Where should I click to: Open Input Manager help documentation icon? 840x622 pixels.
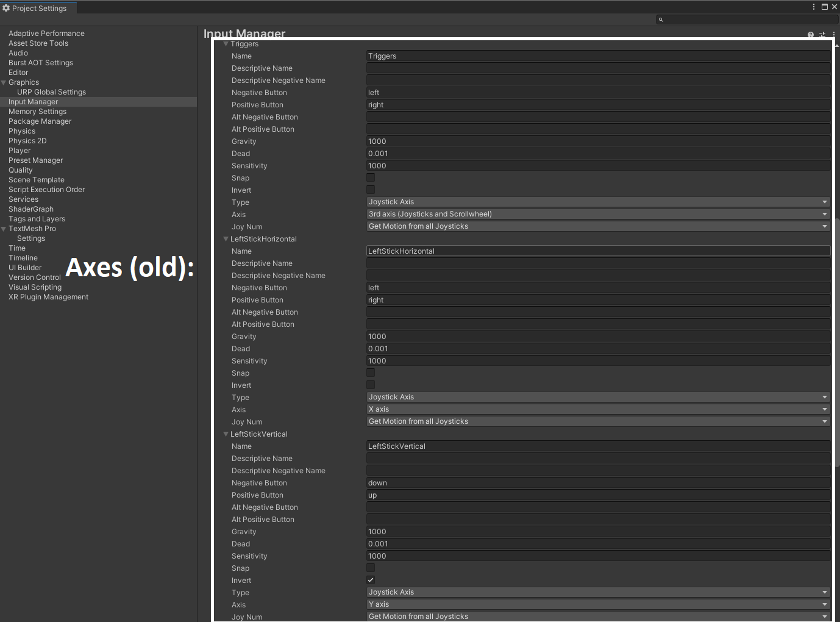(810, 35)
